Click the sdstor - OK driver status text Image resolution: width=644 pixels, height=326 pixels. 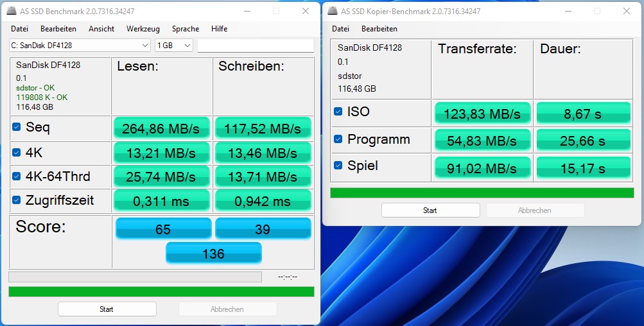coord(35,88)
